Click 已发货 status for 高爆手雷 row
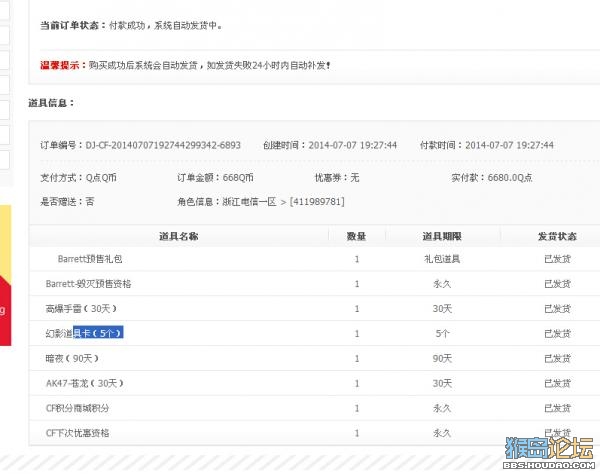 pos(558,309)
